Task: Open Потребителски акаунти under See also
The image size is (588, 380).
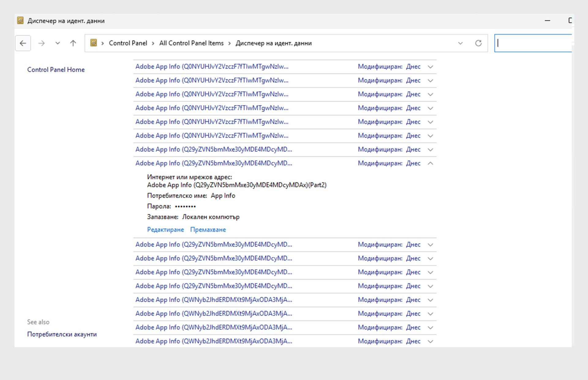Action: (x=62, y=334)
